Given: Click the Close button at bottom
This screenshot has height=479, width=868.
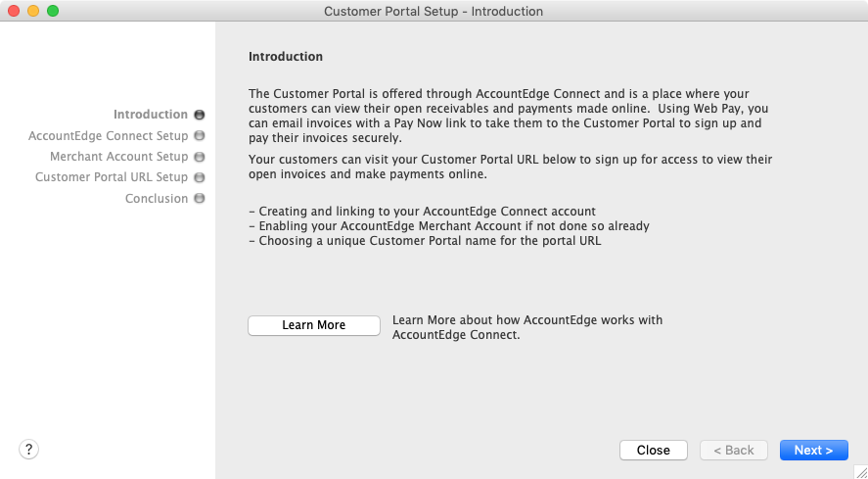Looking at the screenshot, I should (x=653, y=451).
